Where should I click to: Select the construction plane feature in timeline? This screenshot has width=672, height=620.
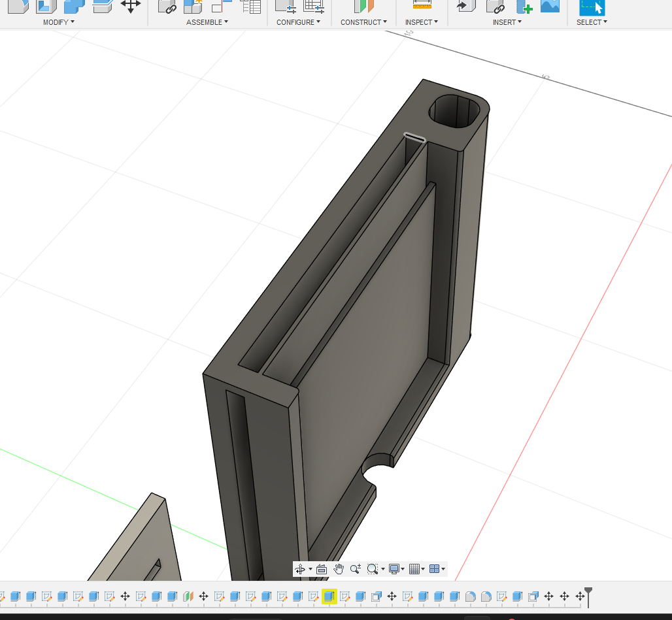(x=188, y=596)
